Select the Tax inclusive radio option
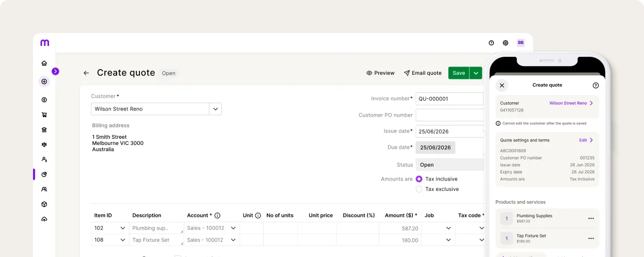This screenshot has height=257, width=644. 419,179
